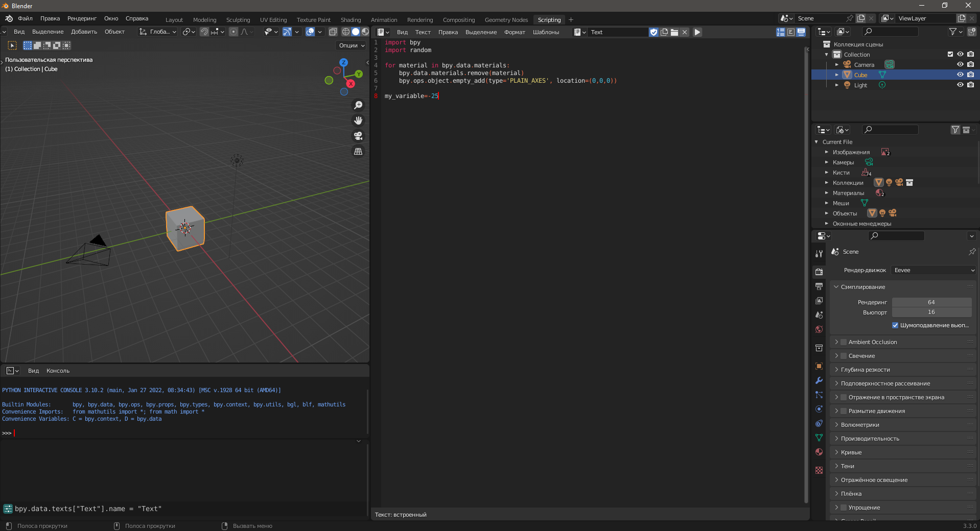980x531 pixels.
Task: Click the pan hand viewport gizmo
Action: (358, 120)
